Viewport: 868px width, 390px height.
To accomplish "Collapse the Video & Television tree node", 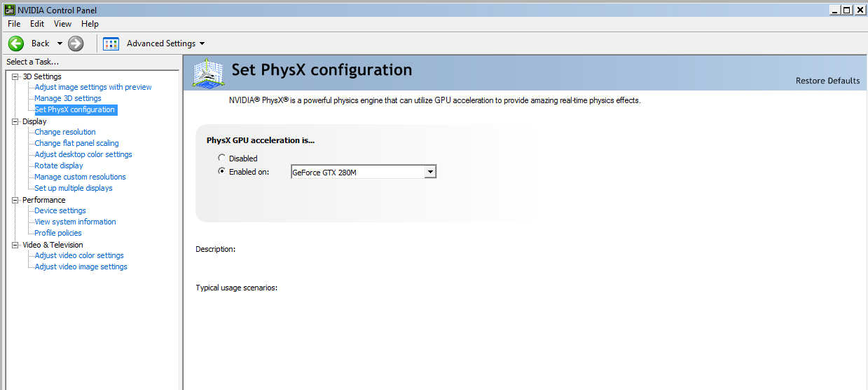I will [16, 245].
